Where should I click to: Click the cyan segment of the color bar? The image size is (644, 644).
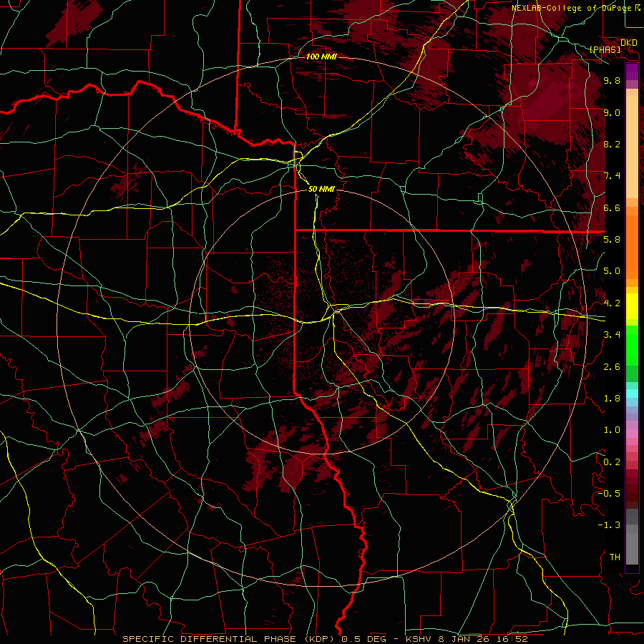tap(632, 394)
